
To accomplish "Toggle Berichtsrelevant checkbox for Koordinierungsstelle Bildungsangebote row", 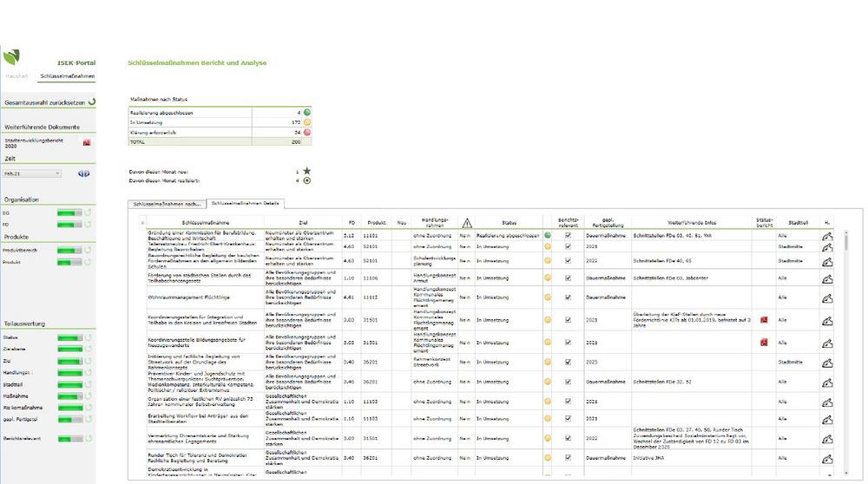I will [x=568, y=343].
